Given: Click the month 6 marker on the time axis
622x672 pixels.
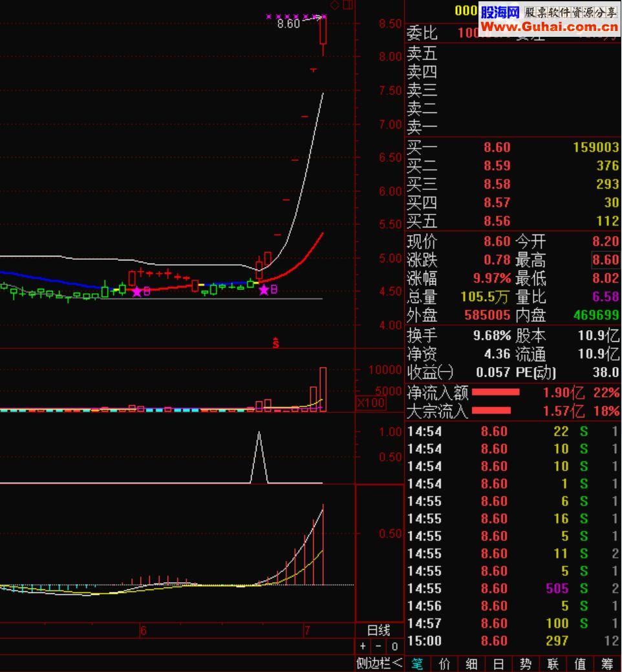Looking at the screenshot, I should [144, 631].
